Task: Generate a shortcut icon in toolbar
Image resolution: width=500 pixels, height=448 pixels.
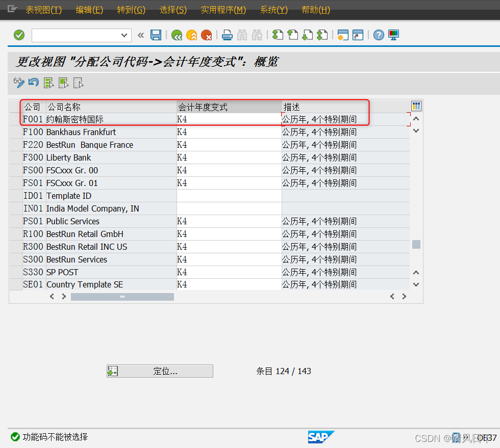Action: tap(358, 35)
